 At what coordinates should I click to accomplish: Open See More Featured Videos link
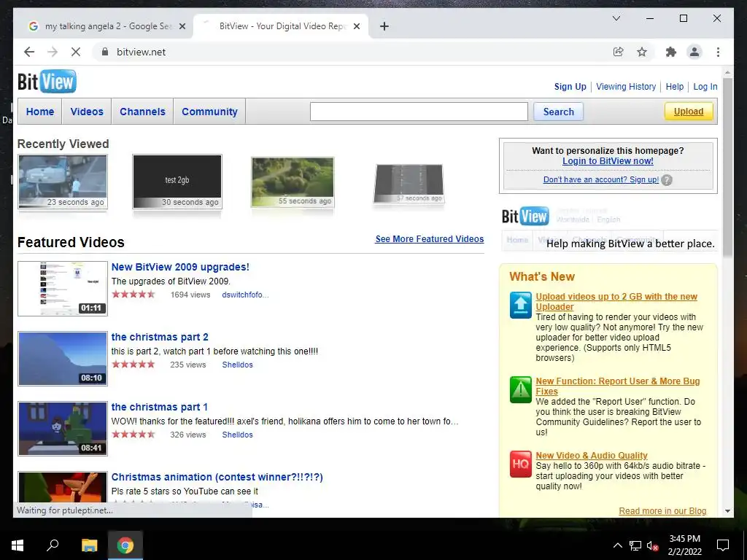tap(429, 238)
